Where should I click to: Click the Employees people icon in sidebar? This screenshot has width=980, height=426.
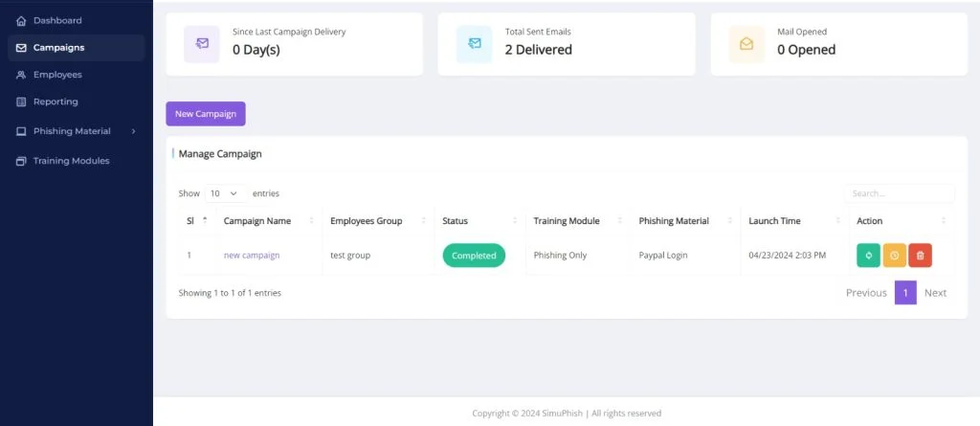(21, 75)
